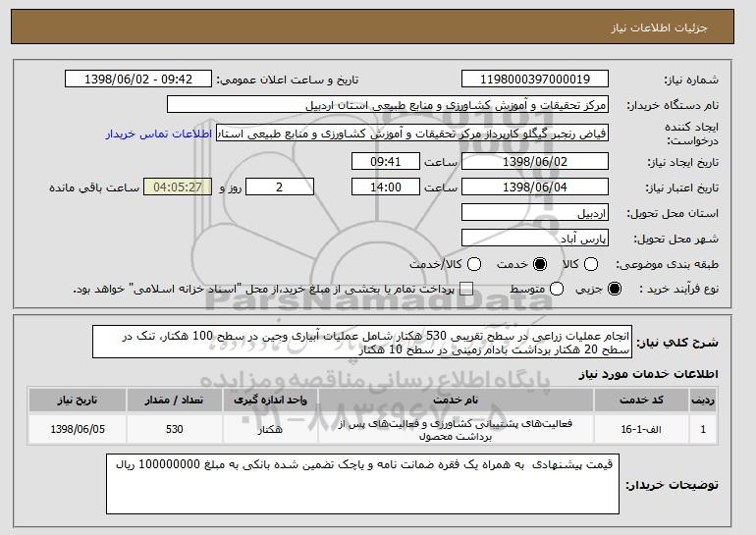This screenshot has width=756, height=535.
Task: Click the ردیف column header
Action: pos(703,401)
